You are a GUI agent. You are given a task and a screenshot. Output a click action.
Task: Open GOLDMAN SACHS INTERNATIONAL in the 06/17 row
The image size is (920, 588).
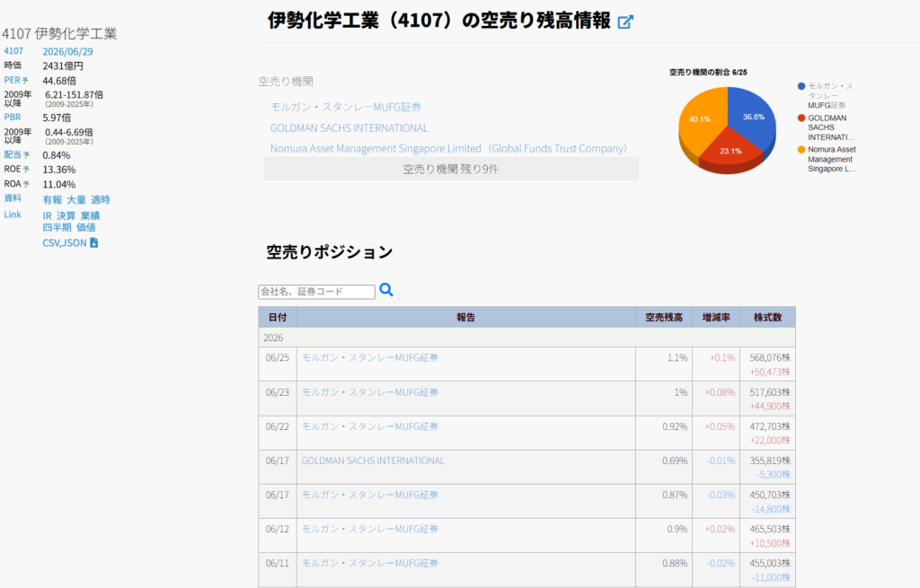(x=373, y=461)
